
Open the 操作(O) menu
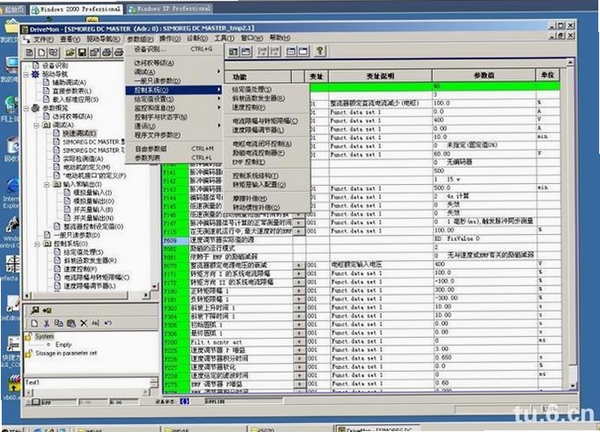click(x=170, y=39)
